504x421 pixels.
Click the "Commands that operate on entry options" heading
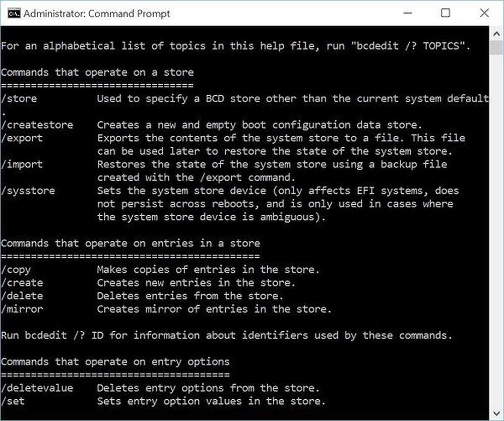coord(115,362)
